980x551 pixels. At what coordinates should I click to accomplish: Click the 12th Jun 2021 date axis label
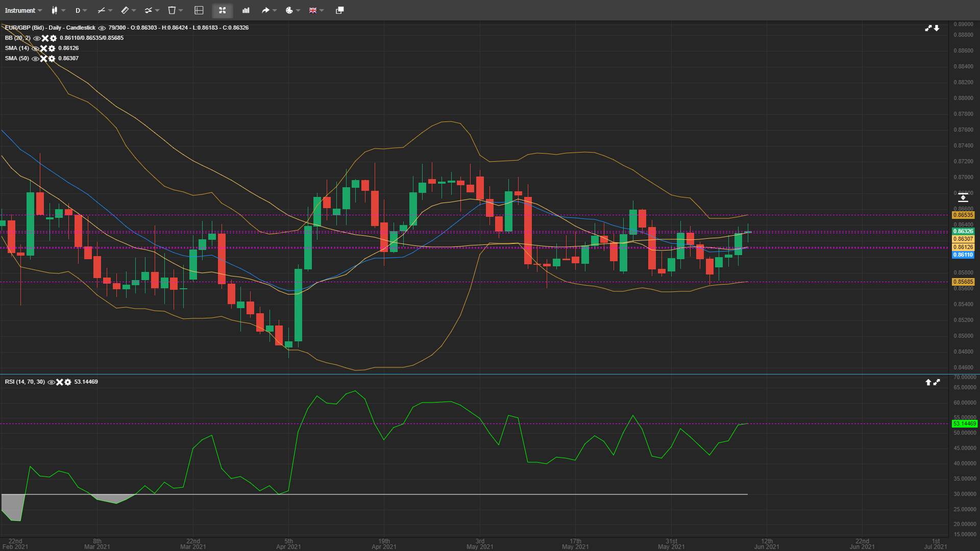pos(767,544)
